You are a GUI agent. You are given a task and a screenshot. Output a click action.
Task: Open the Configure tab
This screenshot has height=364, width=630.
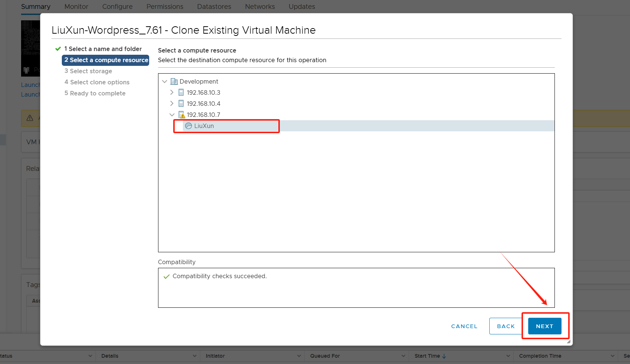[x=117, y=7]
